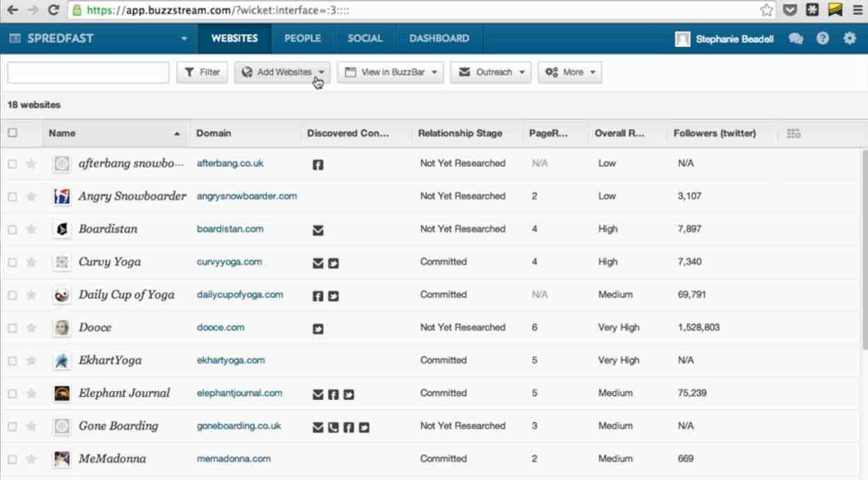
Task: Click the Very High rating in Dooce row
Action: pyautogui.click(x=619, y=328)
